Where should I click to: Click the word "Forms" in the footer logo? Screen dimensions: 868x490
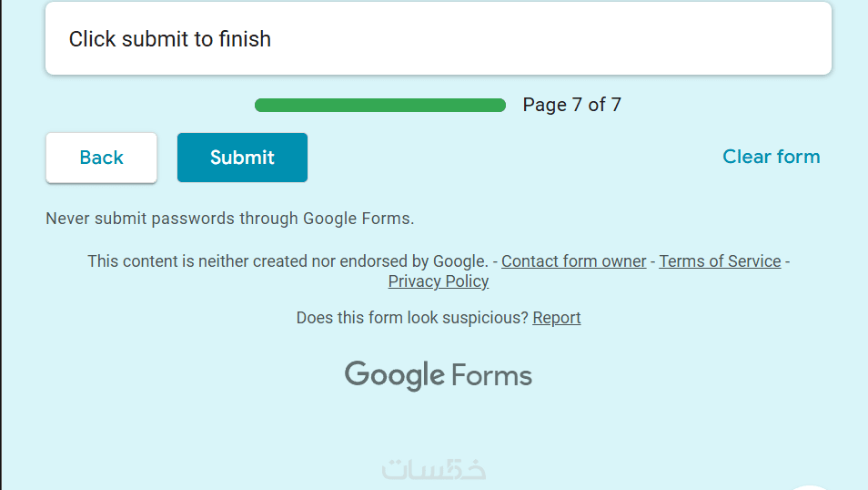point(491,375)
